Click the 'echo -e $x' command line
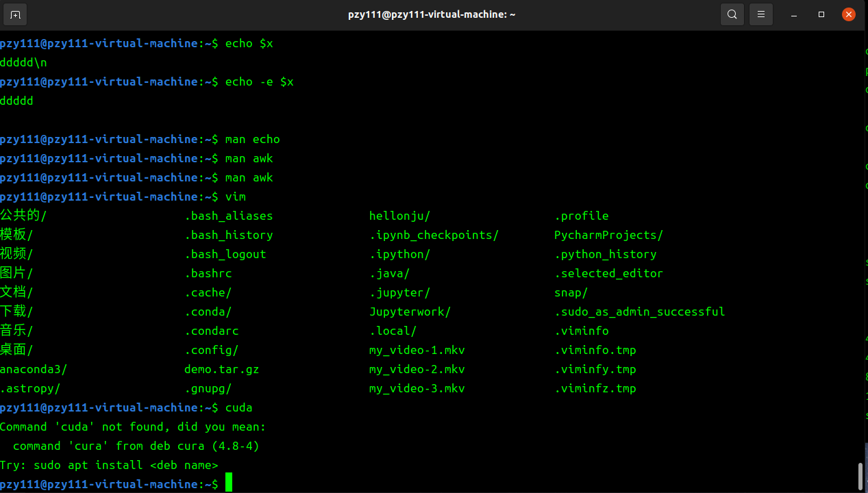868x493 pixels. point(259,81)
